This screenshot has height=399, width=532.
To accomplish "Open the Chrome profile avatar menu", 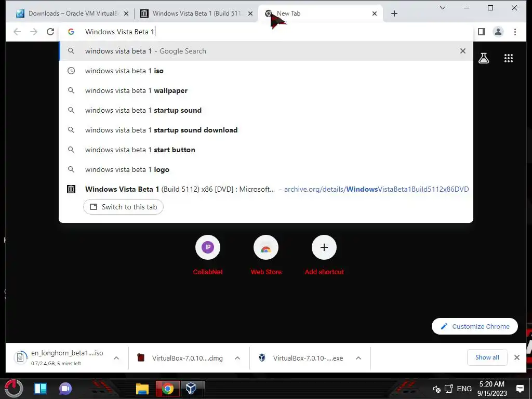I will tap(498, 32).
